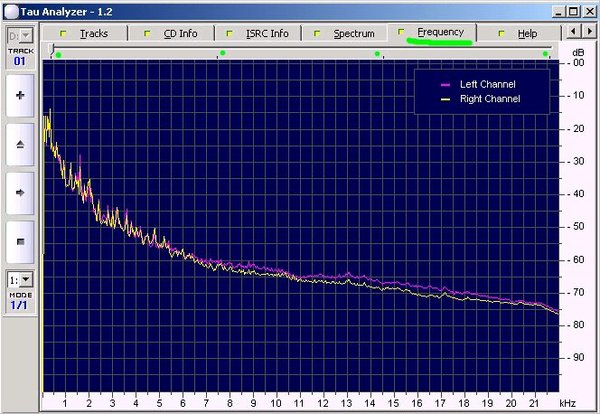Click the Tracks tab indicator square
Image resolution: width=600 pixels, height=414 pixels.
click(x=63, y=34)
